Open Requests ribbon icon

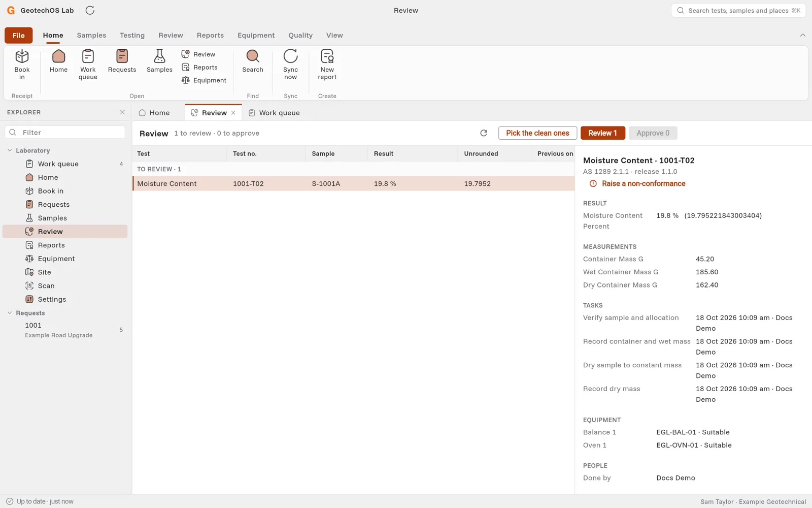pos(122,61)
